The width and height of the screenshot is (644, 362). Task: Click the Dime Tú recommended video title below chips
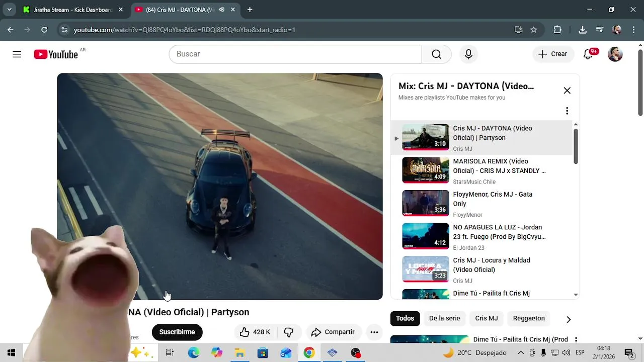pos(521,339)
